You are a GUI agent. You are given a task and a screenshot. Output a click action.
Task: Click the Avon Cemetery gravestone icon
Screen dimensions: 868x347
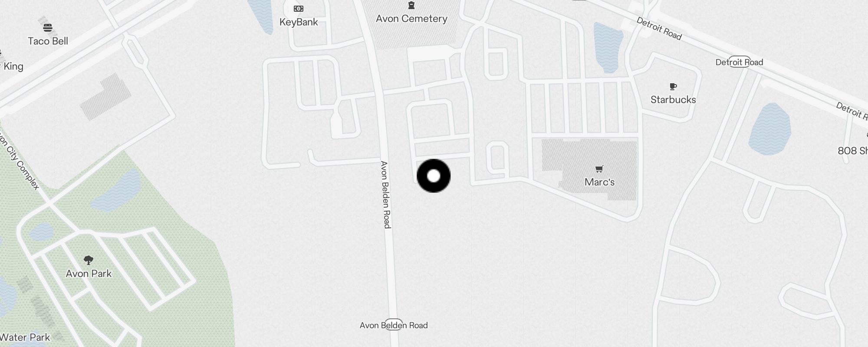coord(411,5)
